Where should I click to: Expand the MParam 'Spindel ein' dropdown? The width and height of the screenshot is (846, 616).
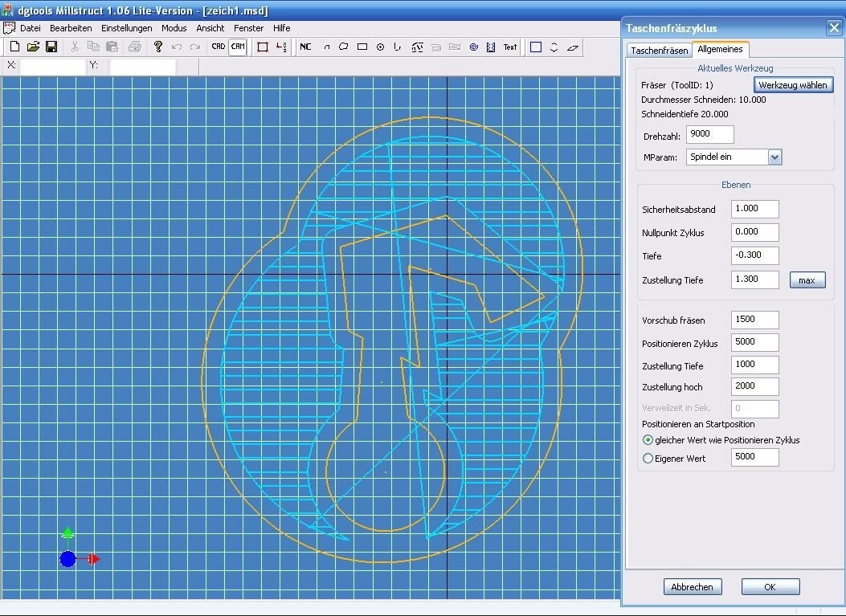(774, 157)
